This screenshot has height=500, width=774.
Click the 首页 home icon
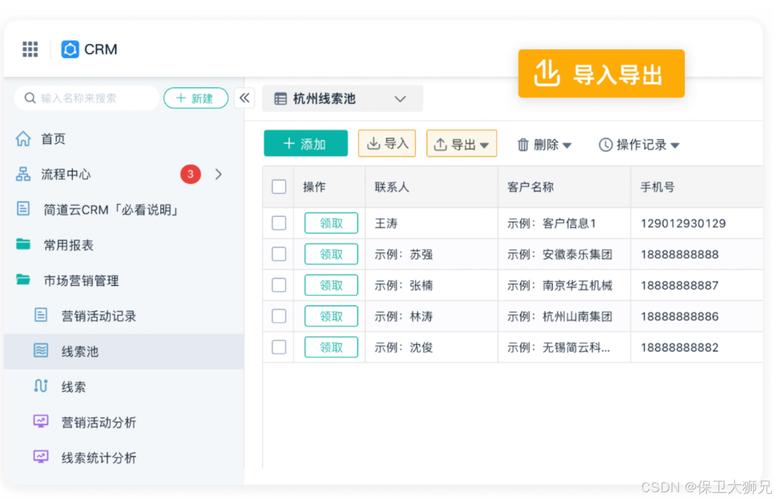click(23, 139)
